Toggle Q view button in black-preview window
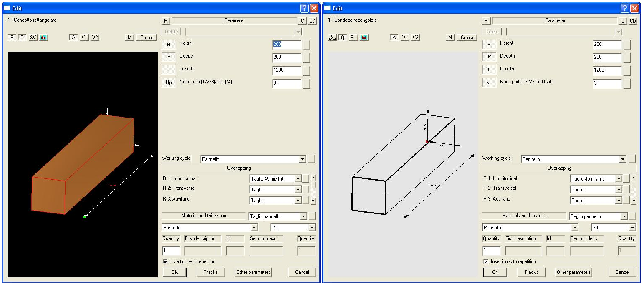Screen dimensions: 644x286 pos(22,38)
